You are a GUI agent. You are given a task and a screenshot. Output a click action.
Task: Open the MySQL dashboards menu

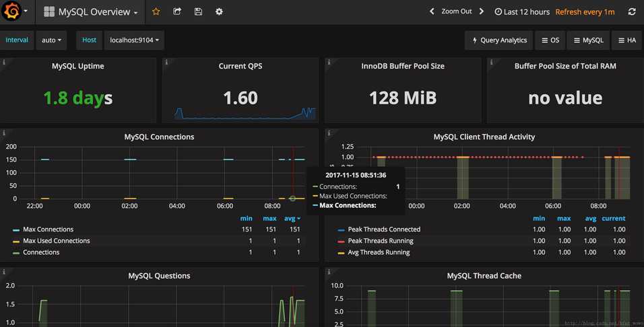(589, 40)
